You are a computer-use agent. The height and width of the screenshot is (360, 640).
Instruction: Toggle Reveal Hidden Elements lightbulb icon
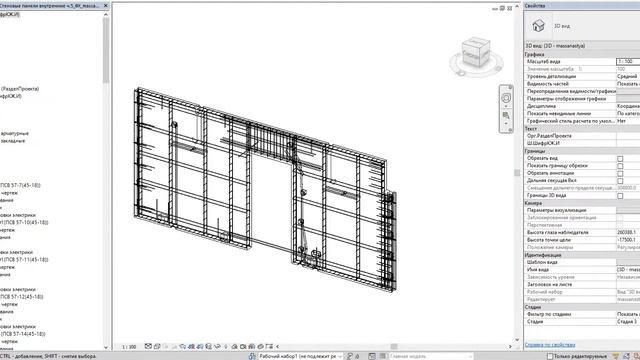coord(226,346)
